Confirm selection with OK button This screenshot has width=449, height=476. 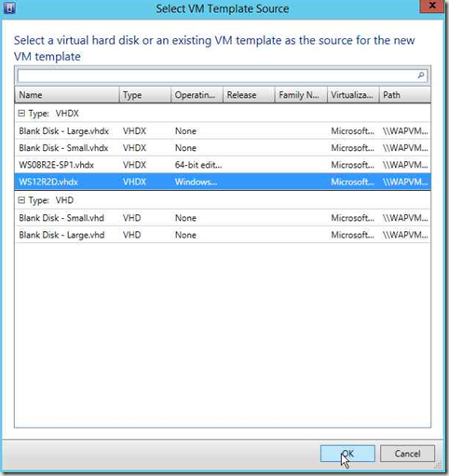pos(347,454)
